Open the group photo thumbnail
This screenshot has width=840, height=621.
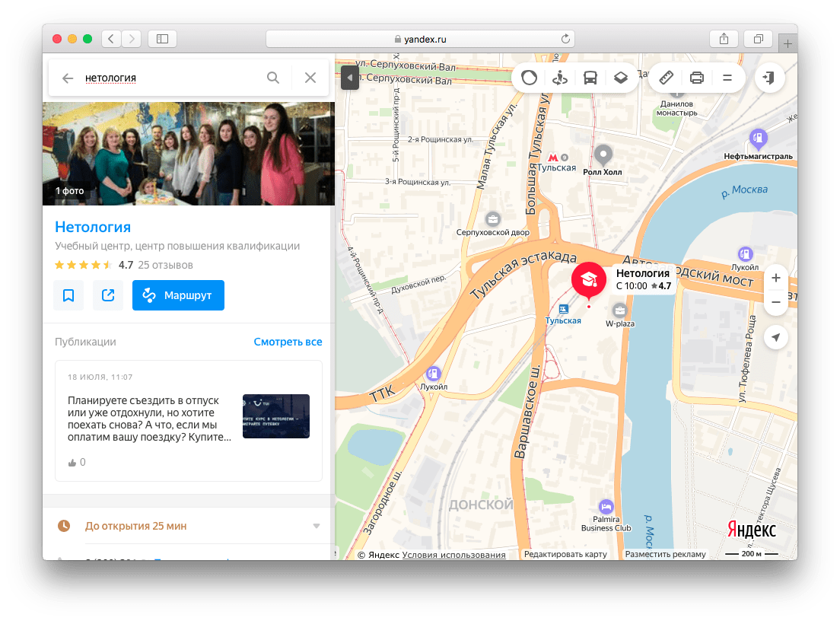click(x=188, y=154)
